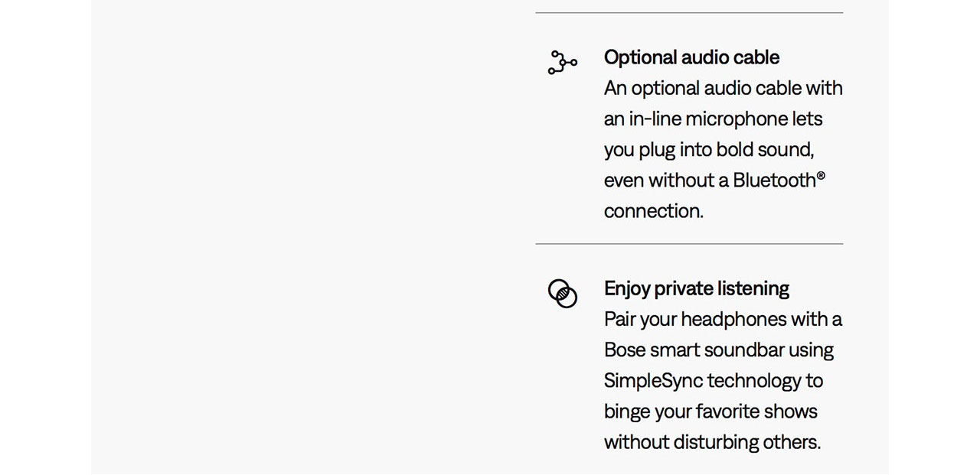Viewport: 980px width, 475px height.
Task: Click the "an in-line microphone lets" text line
Action: pos(713,119)
